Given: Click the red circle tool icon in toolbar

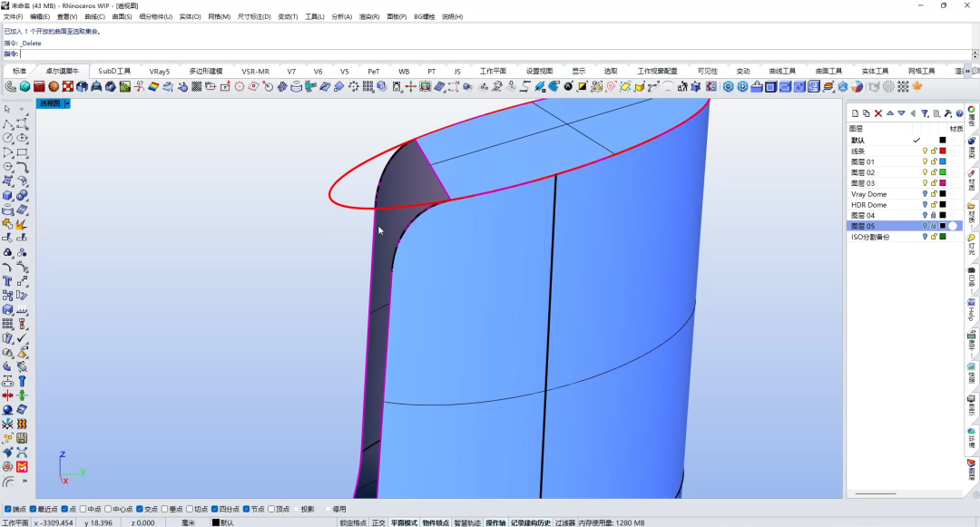Looking at the screenshot, I should click(240, 87).
